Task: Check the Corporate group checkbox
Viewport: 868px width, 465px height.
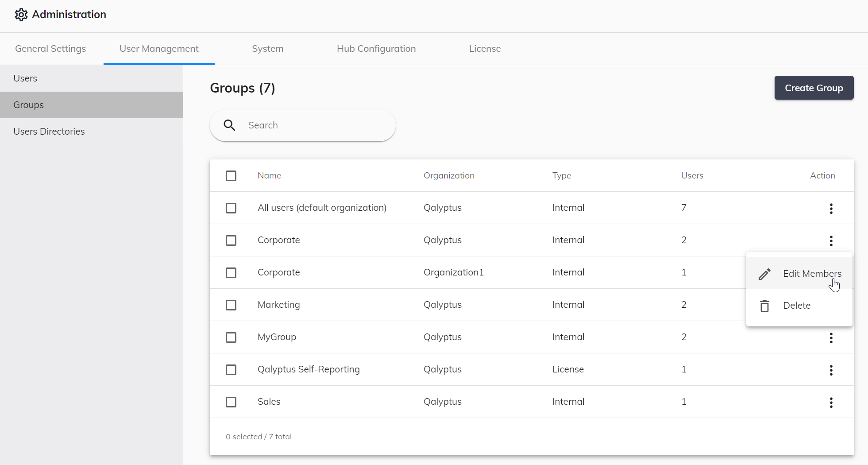Action: [x=231, y=240]
